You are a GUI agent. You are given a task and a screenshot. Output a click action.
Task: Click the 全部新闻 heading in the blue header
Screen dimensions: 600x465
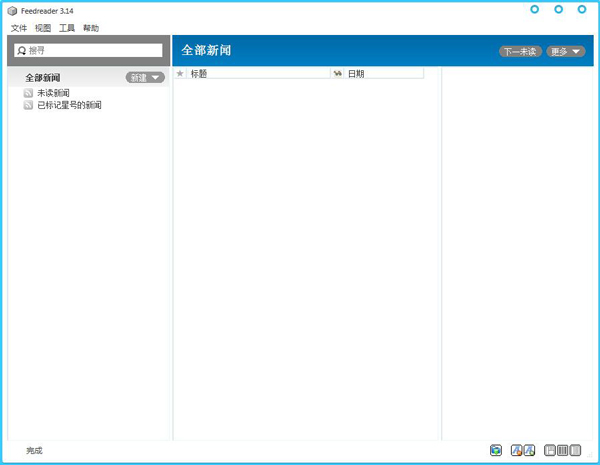point(206,50)
